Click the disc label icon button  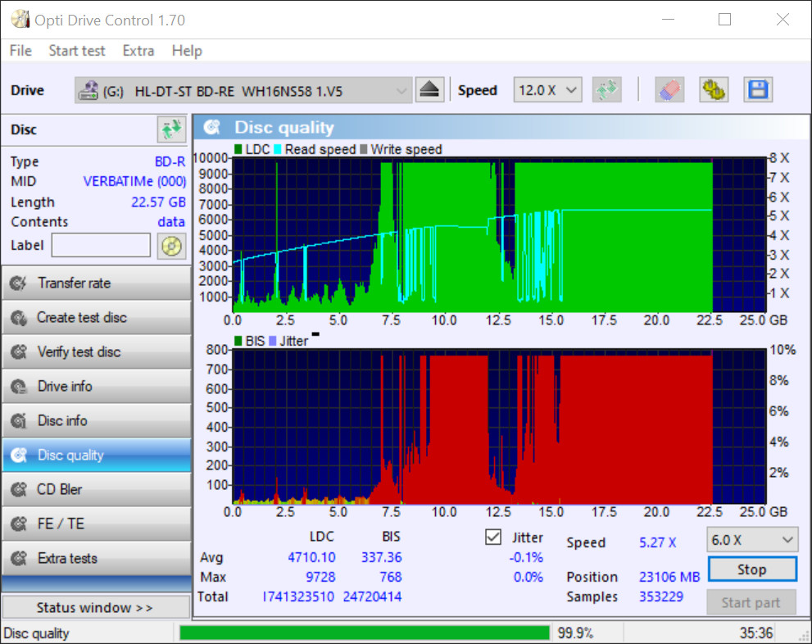coord(171,245)
